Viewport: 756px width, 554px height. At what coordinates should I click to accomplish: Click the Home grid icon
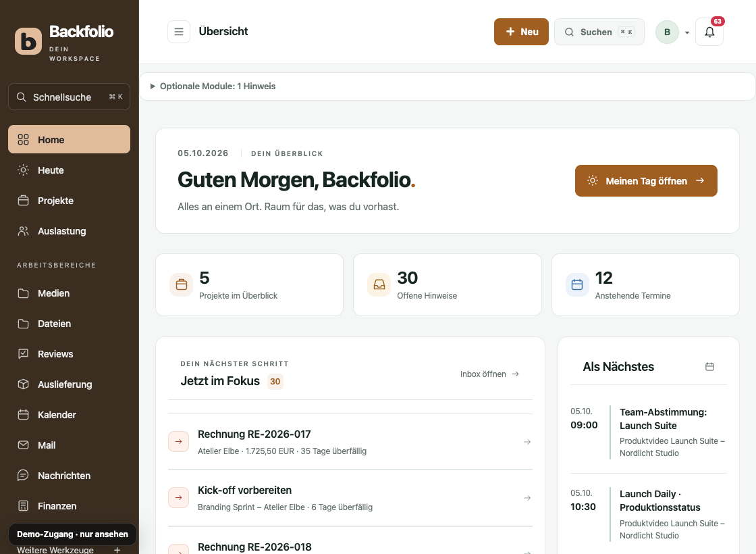(23, 139)
